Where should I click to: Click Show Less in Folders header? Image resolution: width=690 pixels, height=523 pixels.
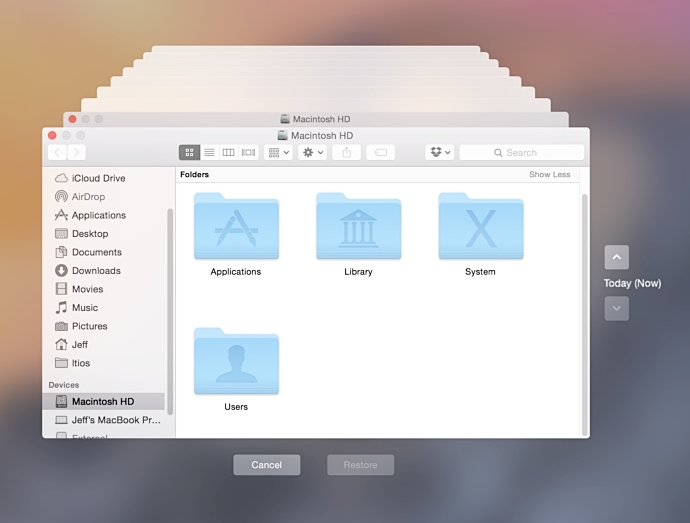(549, 174)
